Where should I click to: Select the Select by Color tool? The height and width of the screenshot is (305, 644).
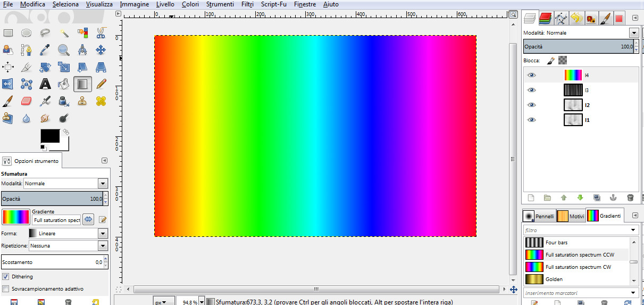[82, 33]
